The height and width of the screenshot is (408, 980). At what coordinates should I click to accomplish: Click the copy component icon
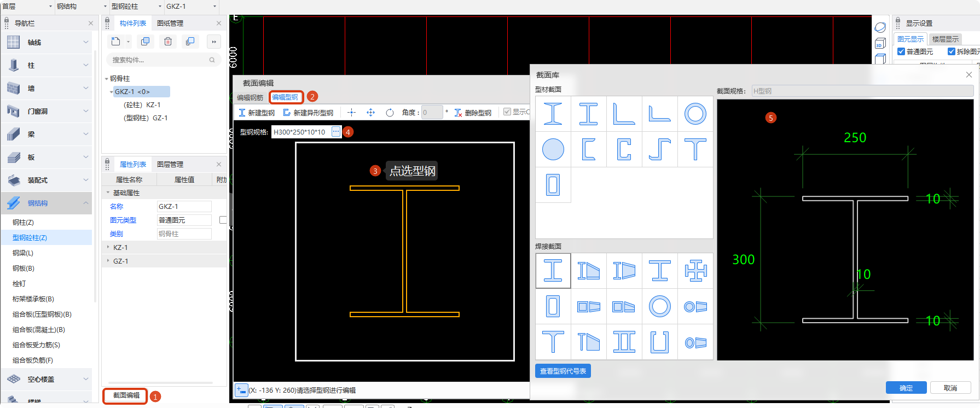[x=145, y=42]
